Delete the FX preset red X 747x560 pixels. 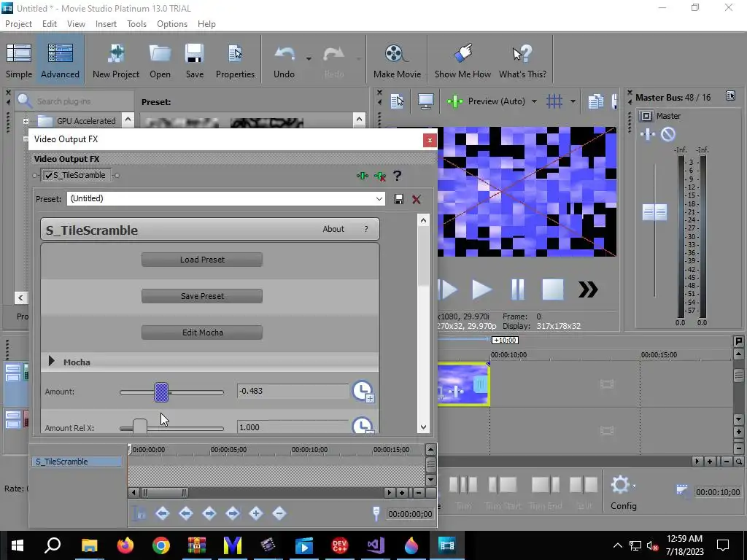click(x=417, y=199)
